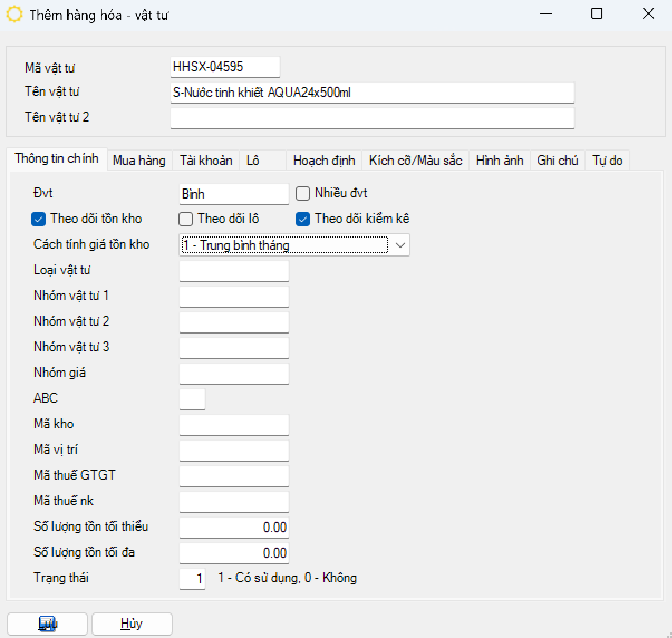
Task: Disable Theo dõi kiểm kê checkbox
Action: click(x=303, y=219)
